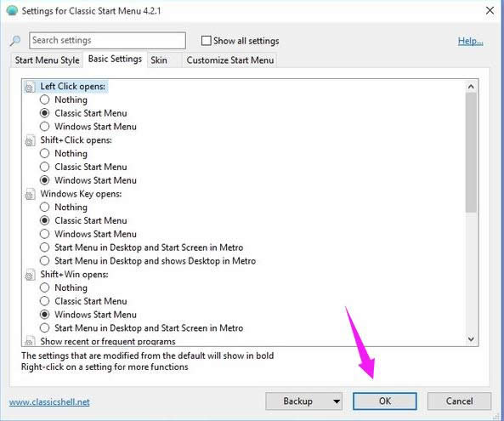Screen dimensions: 504x421
Task: Click the scrollbar down arrow
Action: click(x=471, y=339)
